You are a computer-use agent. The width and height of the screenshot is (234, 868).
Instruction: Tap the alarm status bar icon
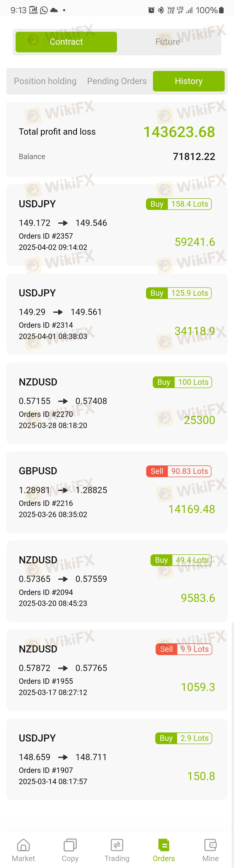coord(151,10)
